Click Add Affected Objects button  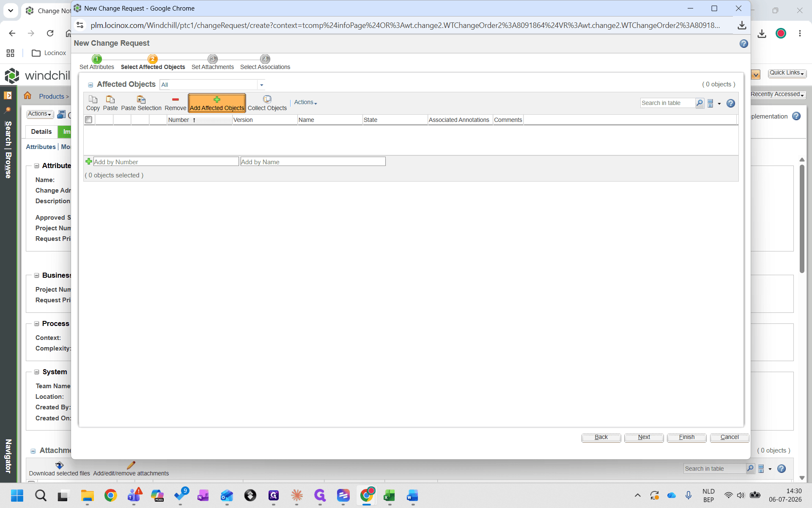[217, 103]
